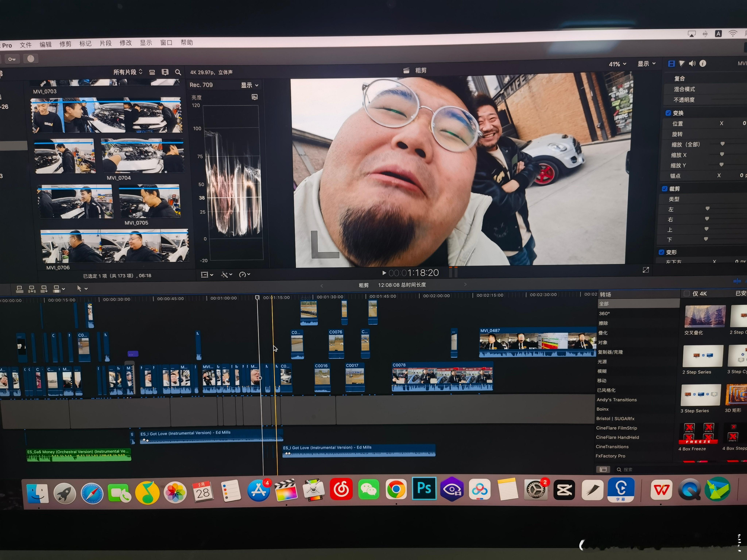Select the 4 Box Freeze transition thumbnail

click(x=698, y=434)
